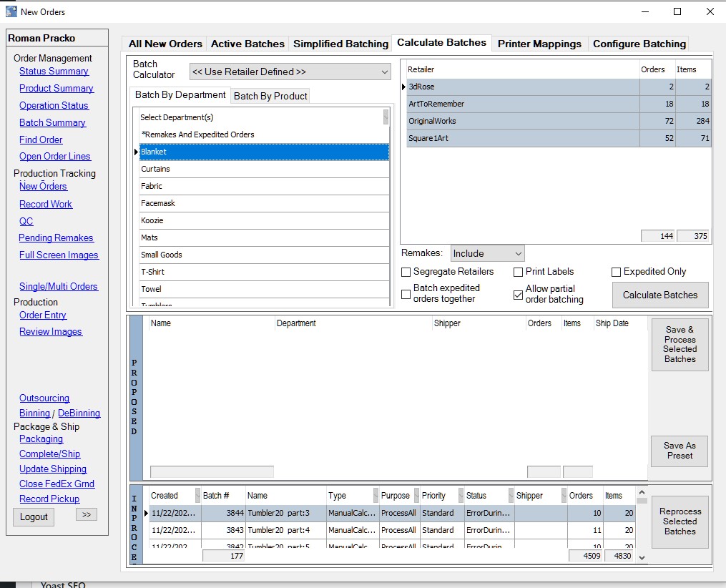Switch to the Active Batches tab
The image size is (726, 588).
click(247, 44)
